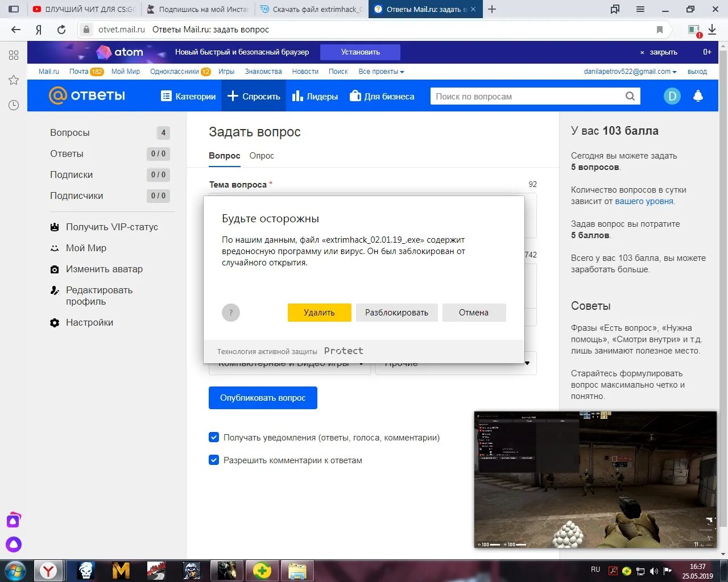Switch to Скачать файл extrimhack tab
This screenshot has width=728, height=582.
tap(311, 9)
